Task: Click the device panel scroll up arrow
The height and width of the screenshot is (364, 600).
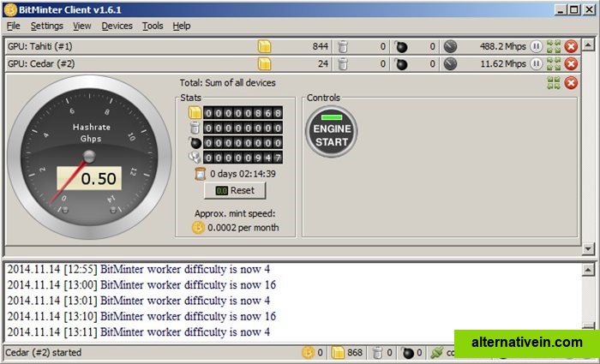Action: pos(588,45)
